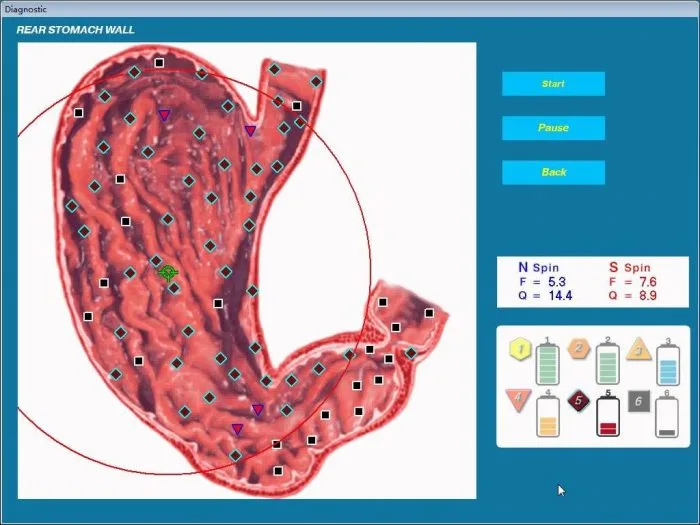The height and width of the screenshot is (525, 700).
Task: Click the Start button
Action: pos(553,84)
